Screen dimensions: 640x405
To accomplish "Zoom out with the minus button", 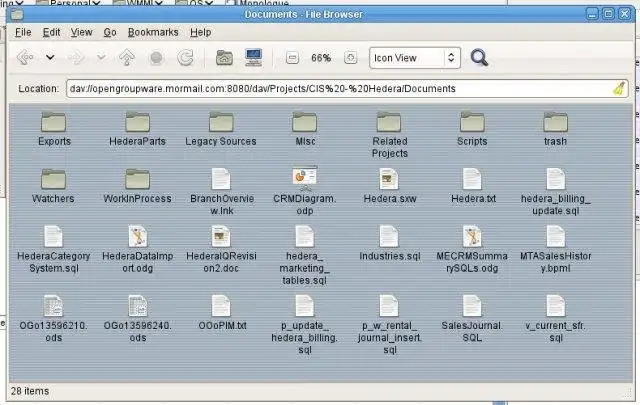I will [x=292, y=58].
